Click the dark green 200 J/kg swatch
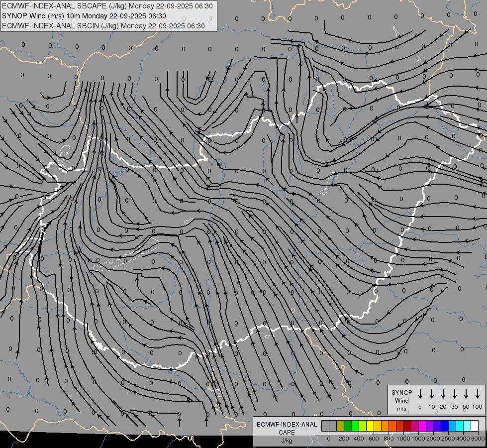The image size is (487, 448). [348, 426]
